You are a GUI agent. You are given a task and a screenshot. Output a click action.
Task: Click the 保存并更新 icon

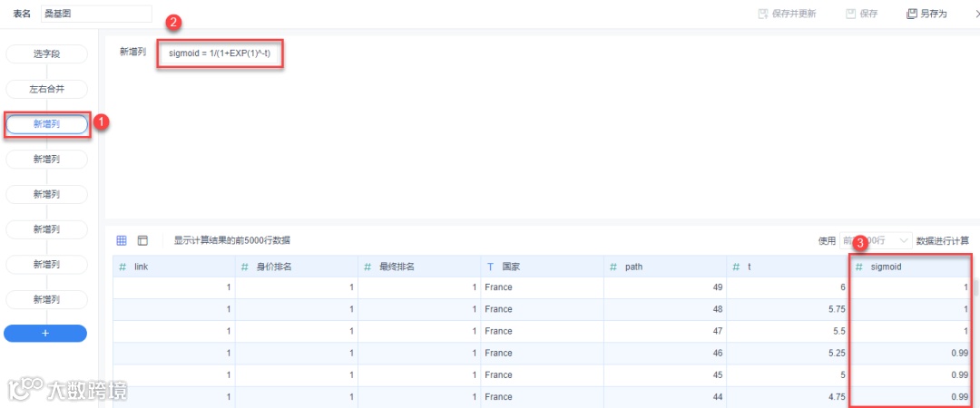[x=762, y=14]
